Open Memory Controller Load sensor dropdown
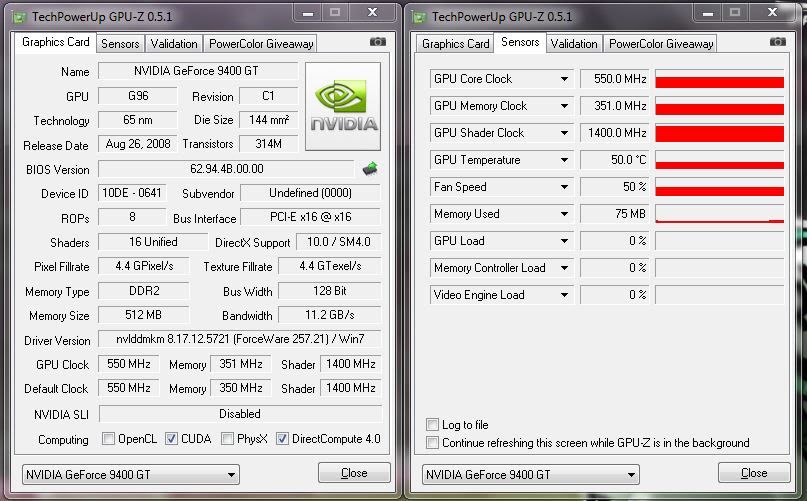The image size is (807, 501). 564,268
